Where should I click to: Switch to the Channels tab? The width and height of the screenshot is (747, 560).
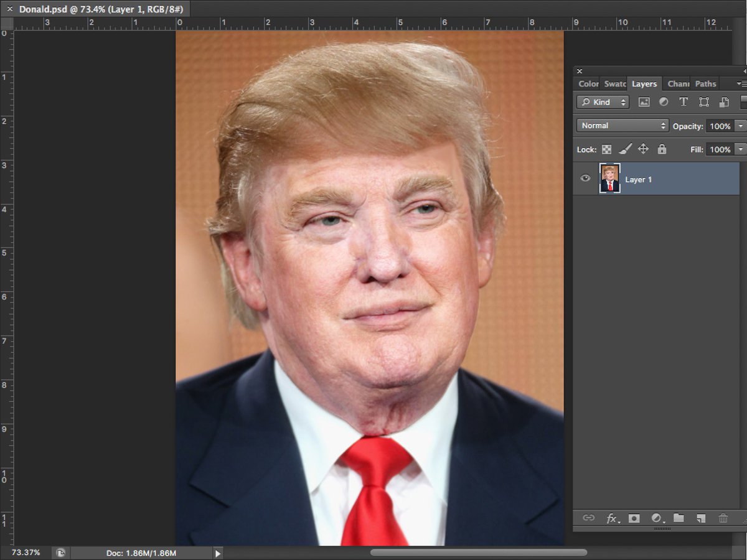[x=677, y=83]
